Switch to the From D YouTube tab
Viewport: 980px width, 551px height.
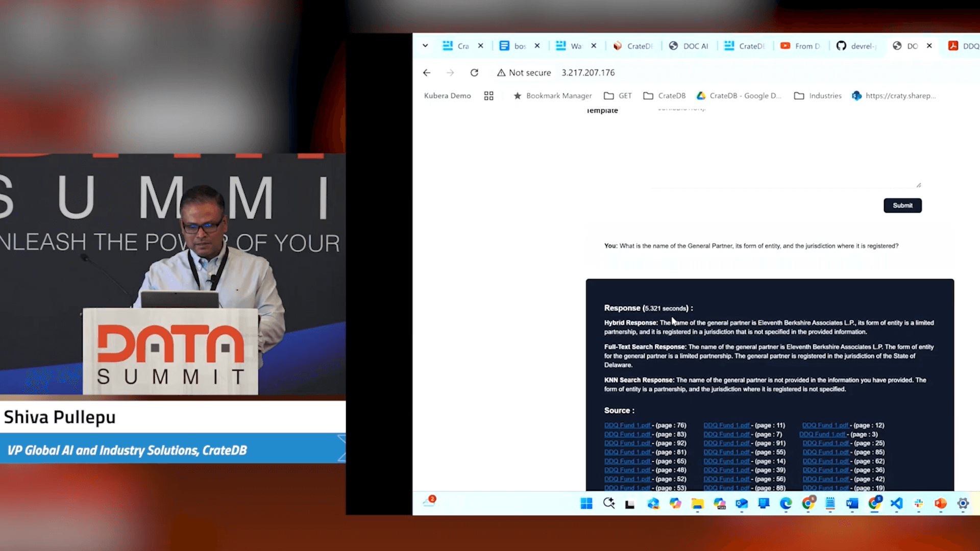click(800, 46)
